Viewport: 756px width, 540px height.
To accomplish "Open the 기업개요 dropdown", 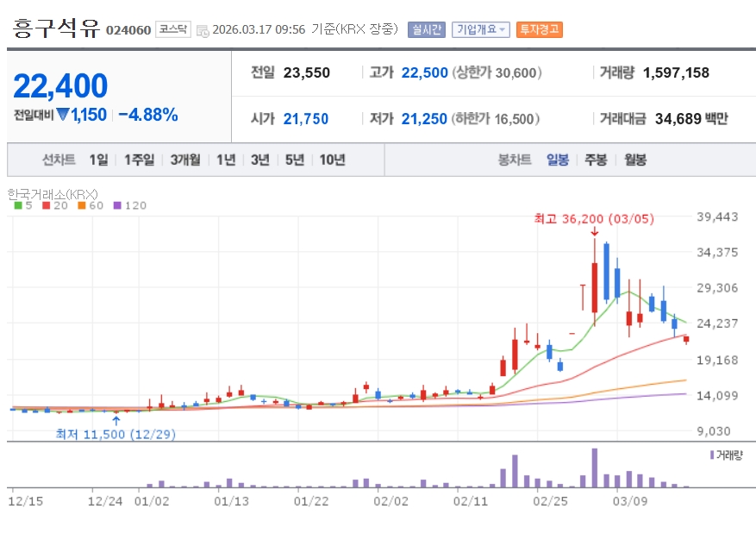I will tap(480, 29).
